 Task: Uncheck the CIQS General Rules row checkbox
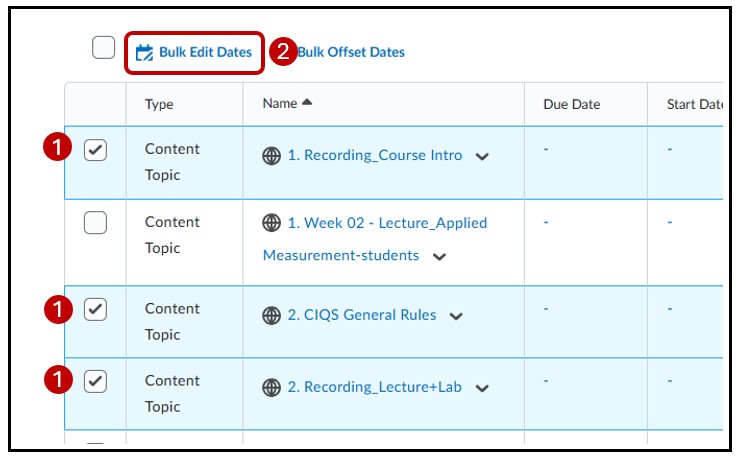[x=95, y=310]
